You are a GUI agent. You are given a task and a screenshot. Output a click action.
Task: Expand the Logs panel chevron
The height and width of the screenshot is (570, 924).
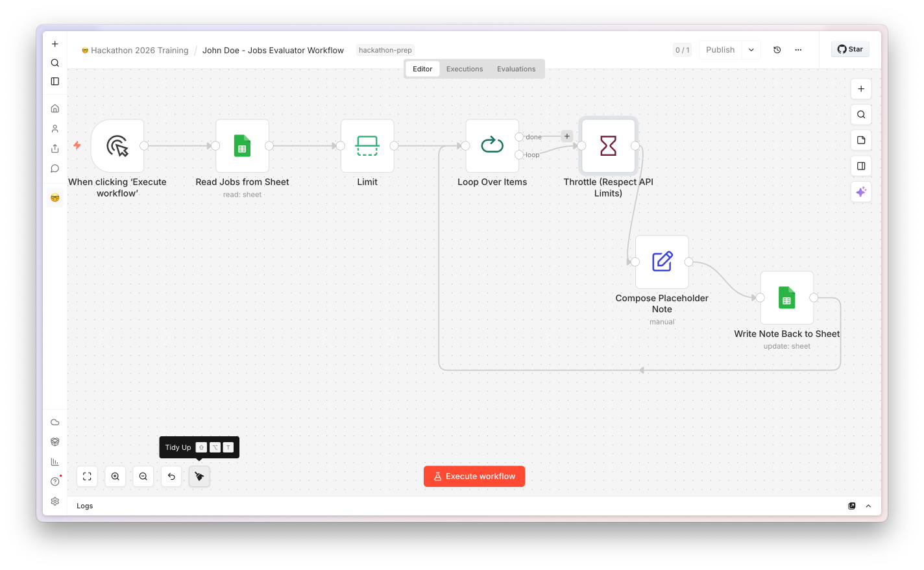pyautogui.click(x=868, y=506)
